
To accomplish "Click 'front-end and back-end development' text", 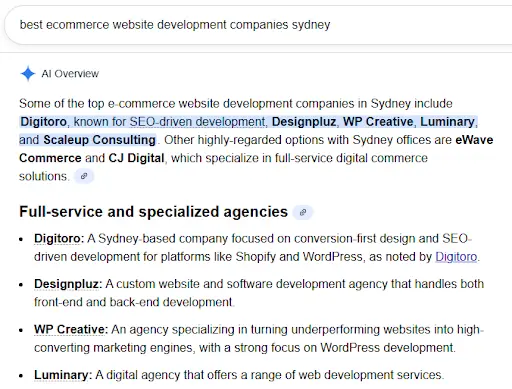I will [x=133, y=302].
